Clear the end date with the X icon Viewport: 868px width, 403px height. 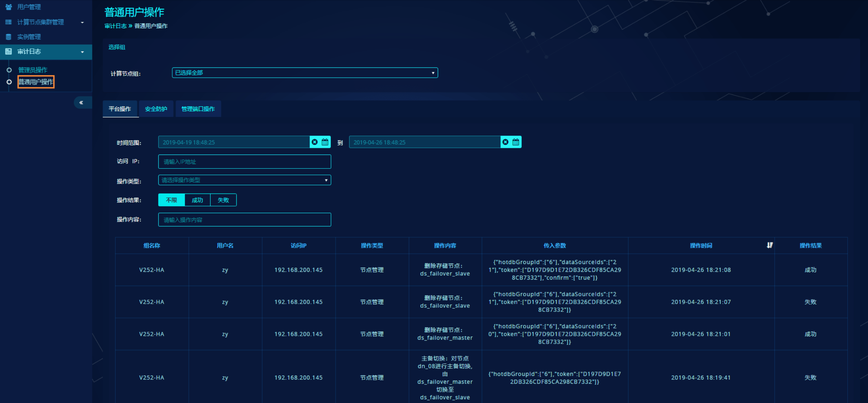click(505, 142)
